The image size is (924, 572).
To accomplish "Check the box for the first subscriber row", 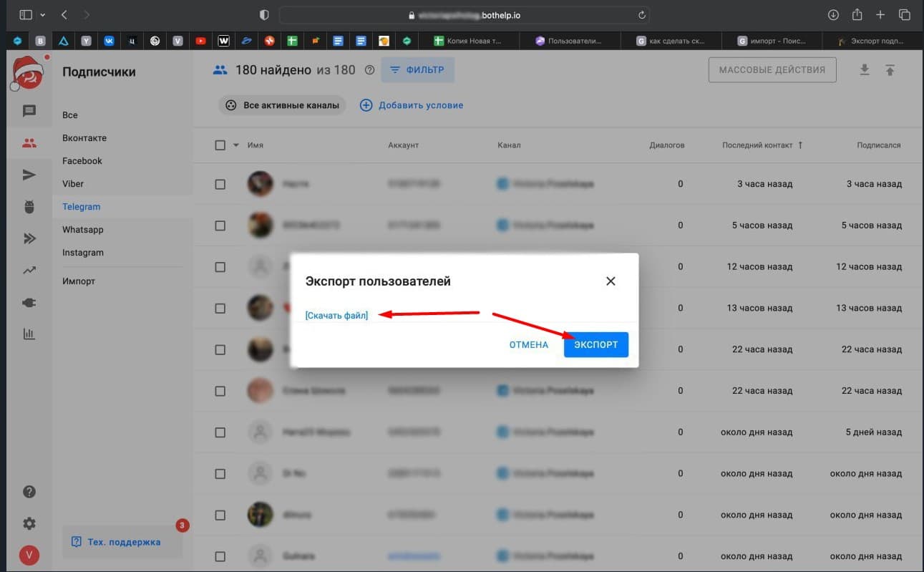I will point(220,184).
